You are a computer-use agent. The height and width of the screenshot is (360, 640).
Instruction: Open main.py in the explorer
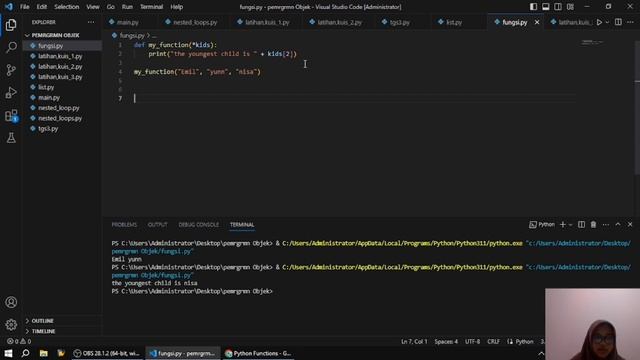[49, 98]
